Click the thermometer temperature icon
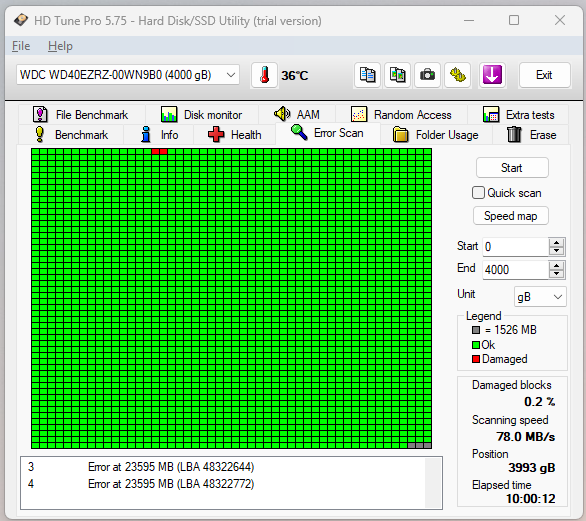Viewport: 586px width, 521px height. (x=264, y=75)
